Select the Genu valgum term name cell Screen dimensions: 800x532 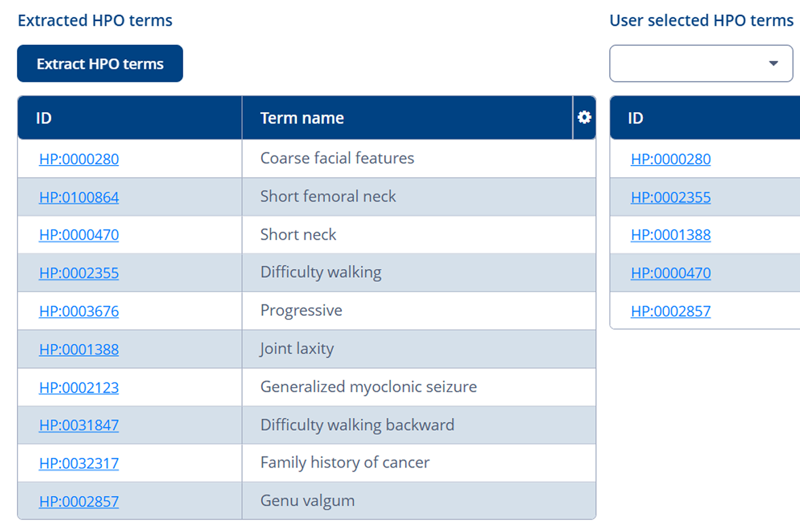[307, 501]
